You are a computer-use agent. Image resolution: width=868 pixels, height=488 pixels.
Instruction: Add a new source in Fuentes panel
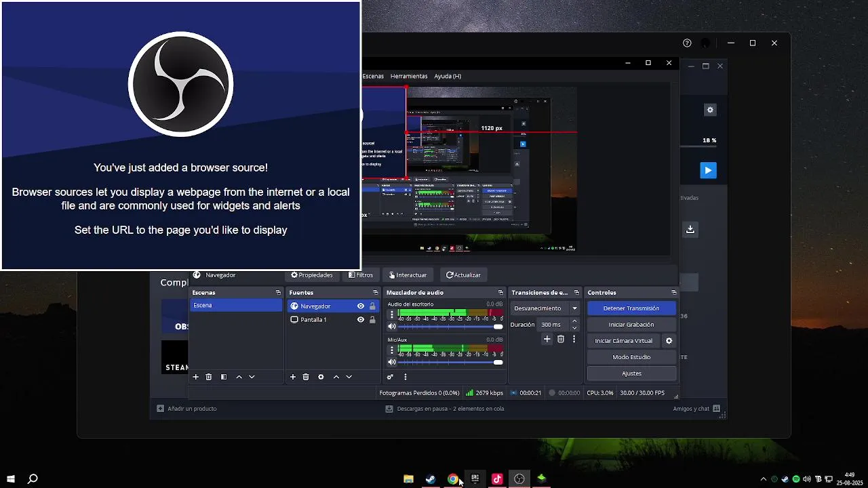pyautogui.click(x=293, y=377)
